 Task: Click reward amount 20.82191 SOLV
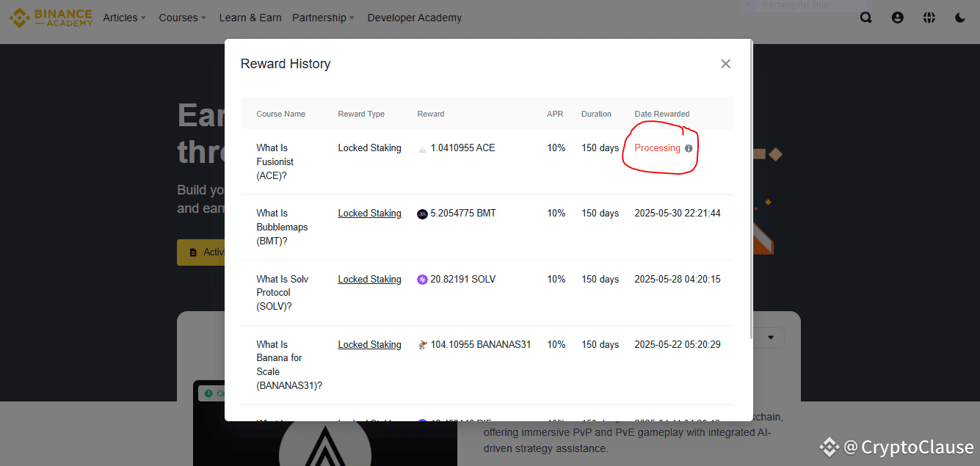pyautogui.click(x=463, y=280)
